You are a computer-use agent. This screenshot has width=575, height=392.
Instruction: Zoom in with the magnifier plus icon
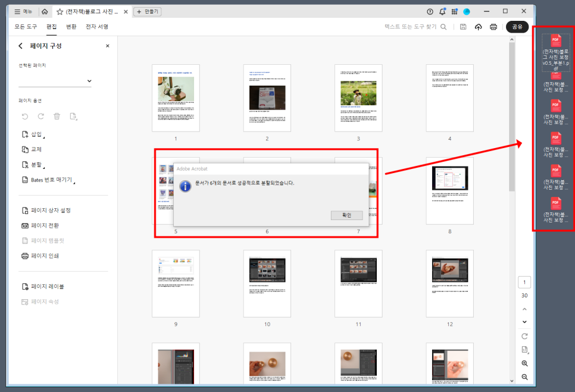coord(525,363)
